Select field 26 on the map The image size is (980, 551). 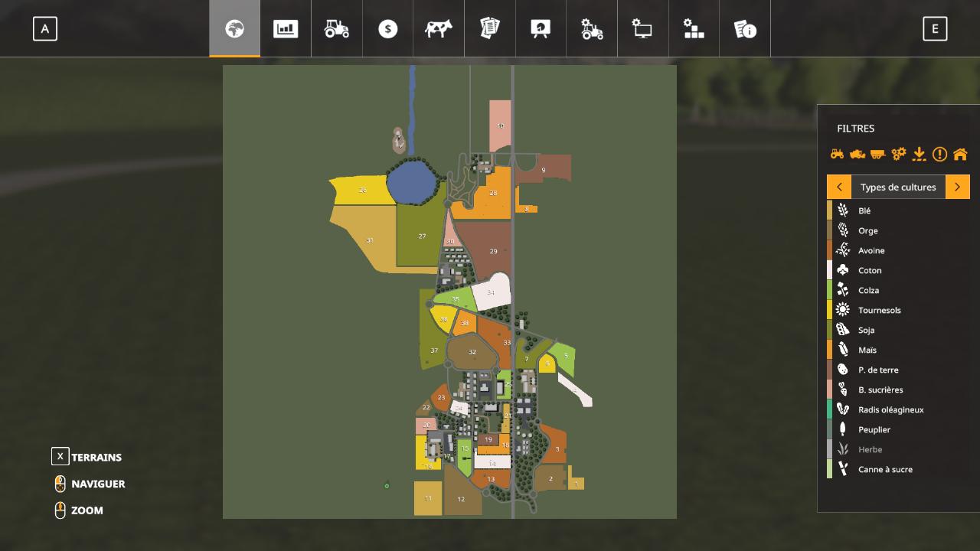click(362, 190)
